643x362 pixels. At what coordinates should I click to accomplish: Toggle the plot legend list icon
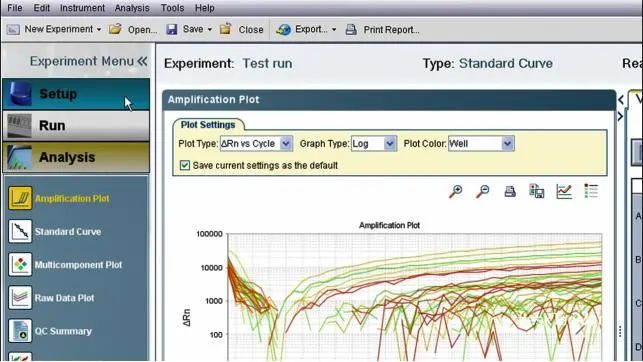click(591, 191)
